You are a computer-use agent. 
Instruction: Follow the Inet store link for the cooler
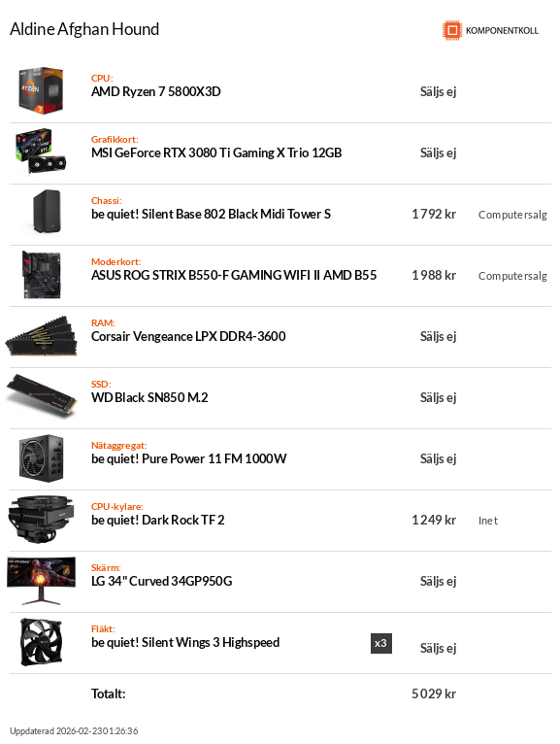pyautogui.click(x=488, y=521)
